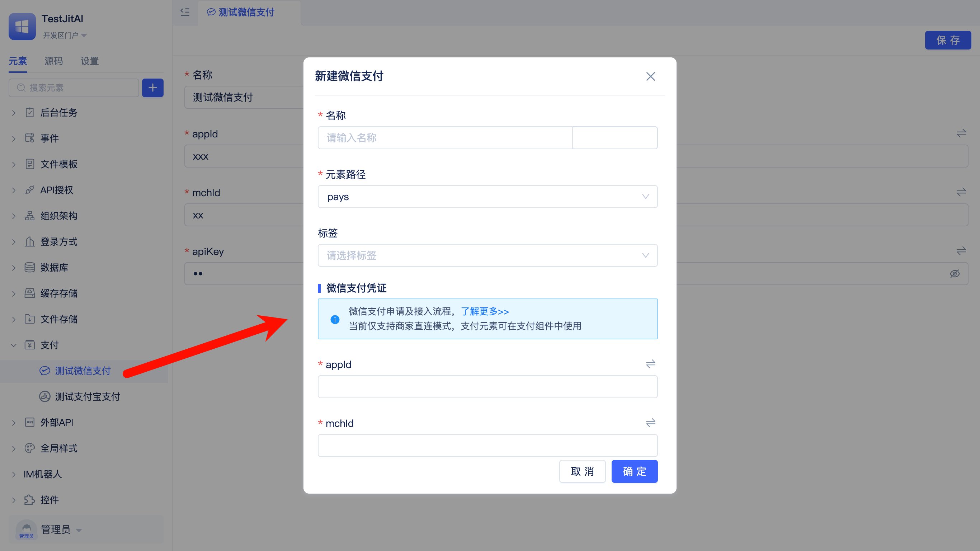Collapse the 支付 tree node
The width and height of the screenshot is (980, 551).
click(14, 345)
